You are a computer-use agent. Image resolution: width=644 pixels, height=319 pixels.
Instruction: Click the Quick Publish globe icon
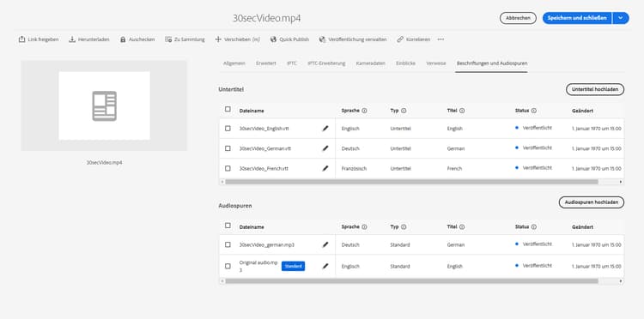point(274,39)
